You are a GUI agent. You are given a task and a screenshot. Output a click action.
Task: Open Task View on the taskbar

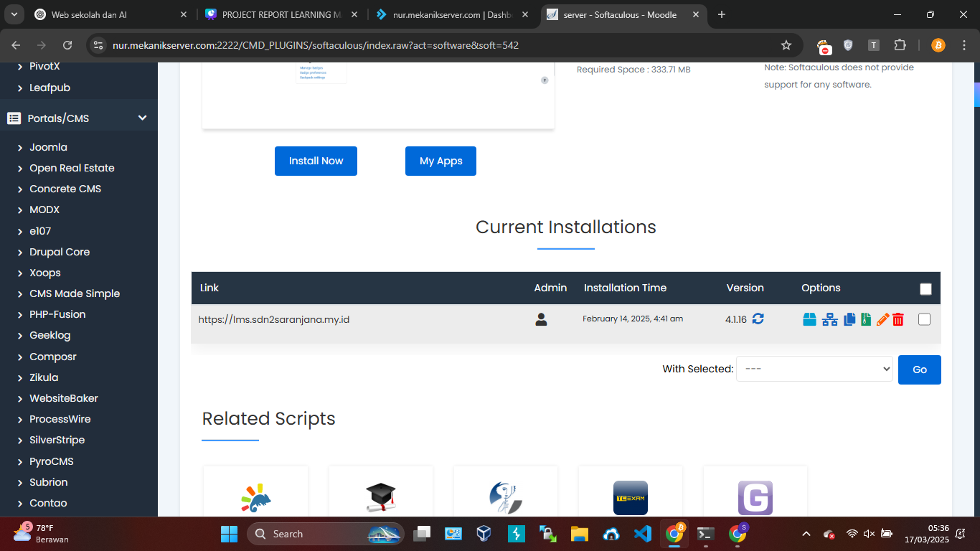[x=422, y=534]
